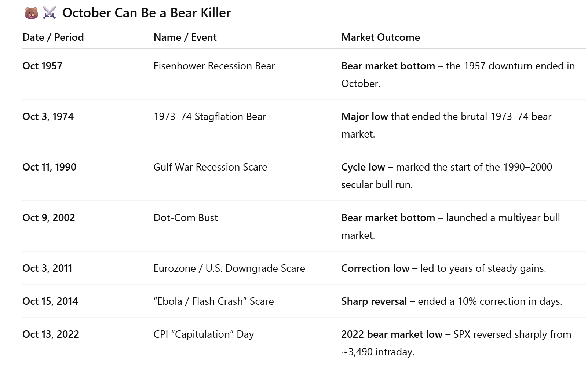This screenshot has width=588, height=370.
Task: Click the bold 'Sharp reversal' text
Action: point(374,301)
